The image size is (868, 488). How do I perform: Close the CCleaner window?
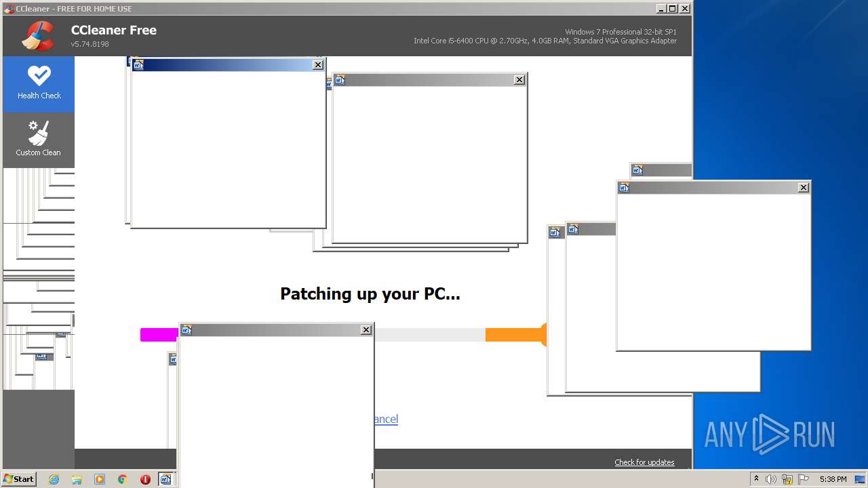tap(685, 9)
